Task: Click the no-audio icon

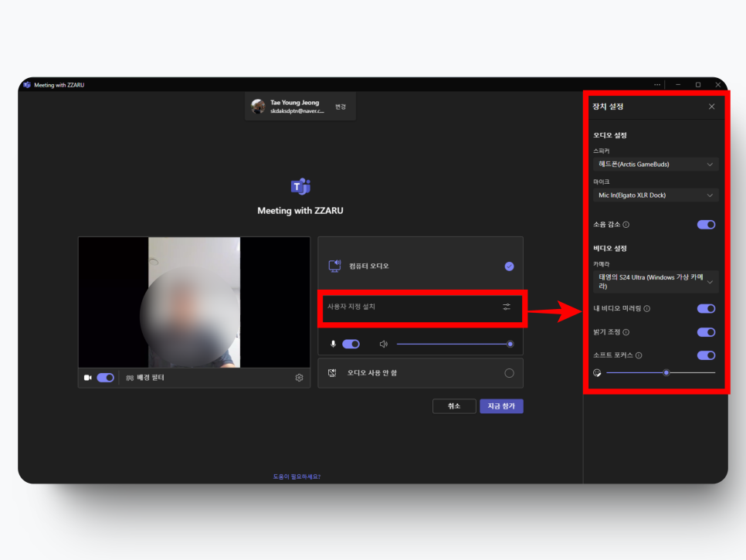Action: pyautogui.click(x=332, y=373)
